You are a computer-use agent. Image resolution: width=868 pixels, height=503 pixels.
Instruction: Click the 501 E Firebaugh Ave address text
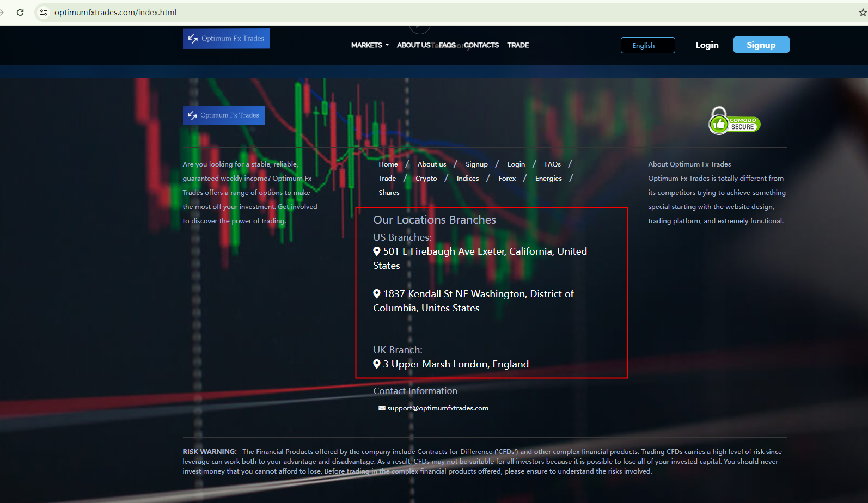click(x=480, y=259)
